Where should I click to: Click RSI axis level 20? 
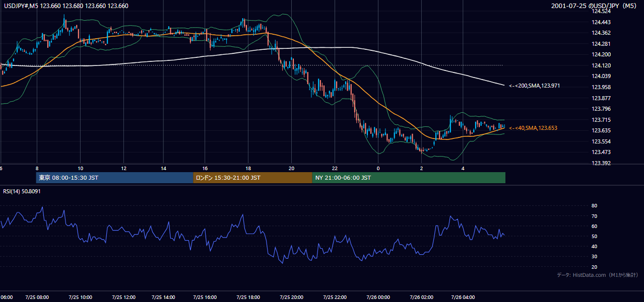point(595,267)
